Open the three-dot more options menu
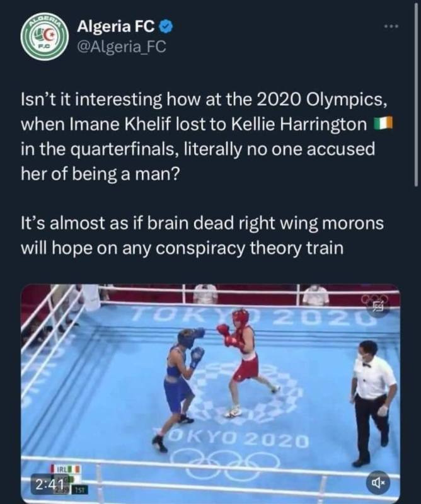Screen dimensions: 421x504 (392, 26)
